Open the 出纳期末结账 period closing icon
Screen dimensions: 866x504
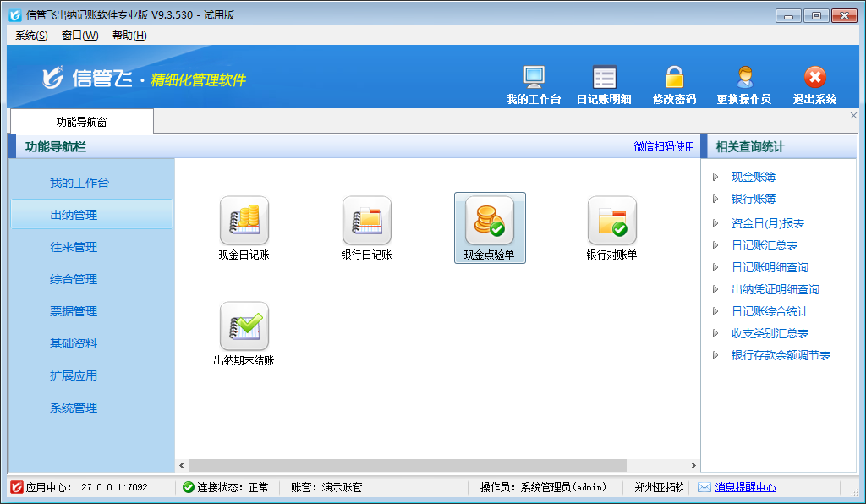click(244, 326)
